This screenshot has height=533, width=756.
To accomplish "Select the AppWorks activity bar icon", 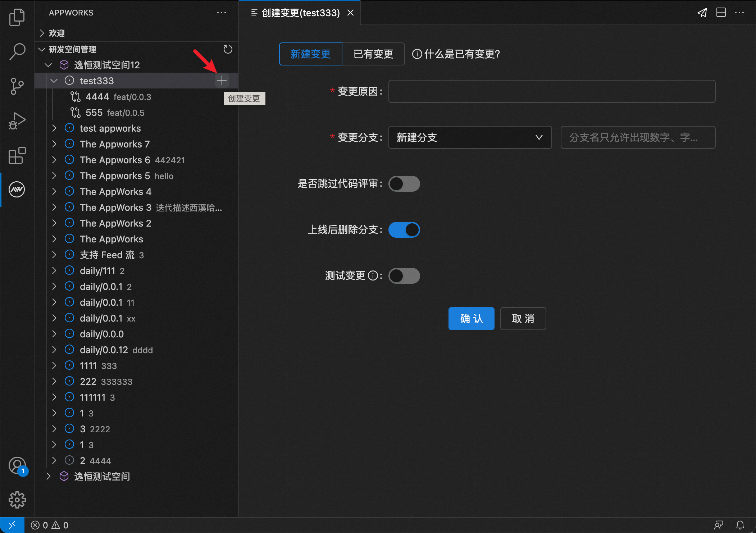I will point(17,190).
